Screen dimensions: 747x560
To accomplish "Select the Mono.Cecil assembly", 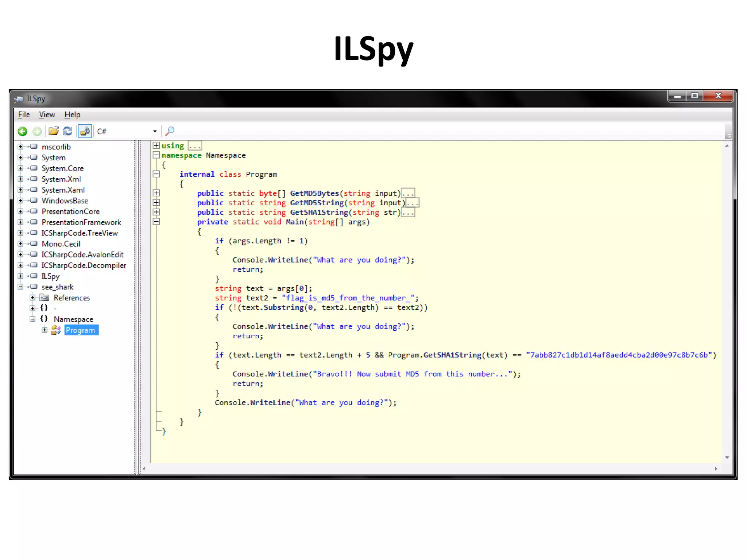I will click(x=61, y=244).
